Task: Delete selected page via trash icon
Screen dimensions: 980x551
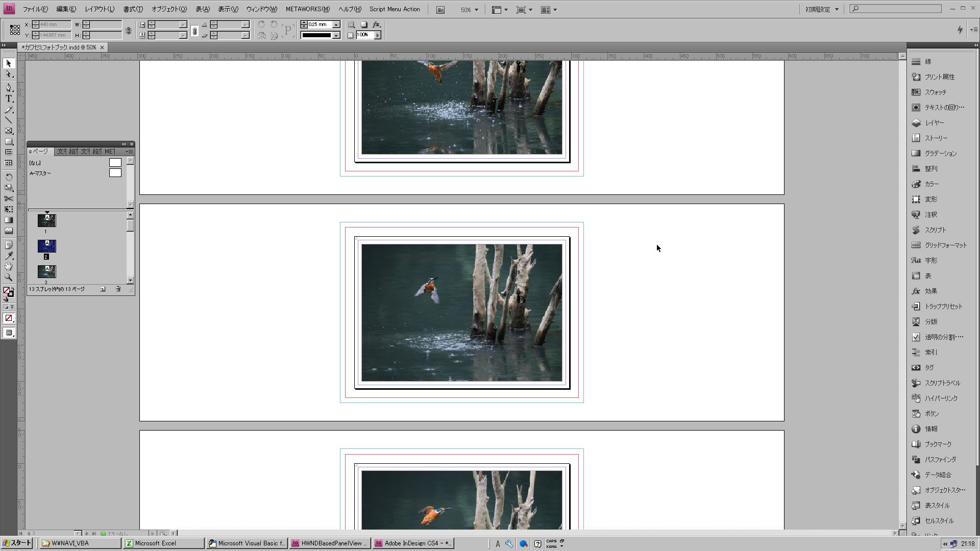Action: (118, 289)
